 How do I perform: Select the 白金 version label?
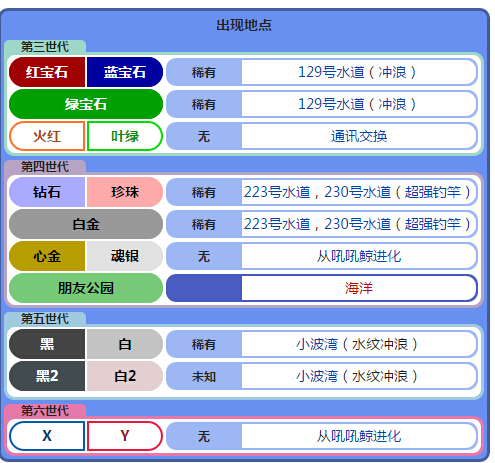pyautogui.click(x=86, y=224)
